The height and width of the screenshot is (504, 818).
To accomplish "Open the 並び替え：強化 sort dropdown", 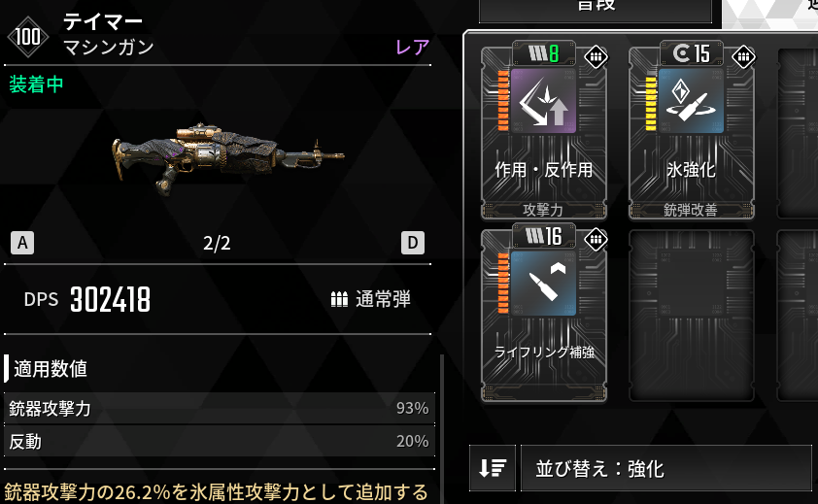I will [666, 468].
